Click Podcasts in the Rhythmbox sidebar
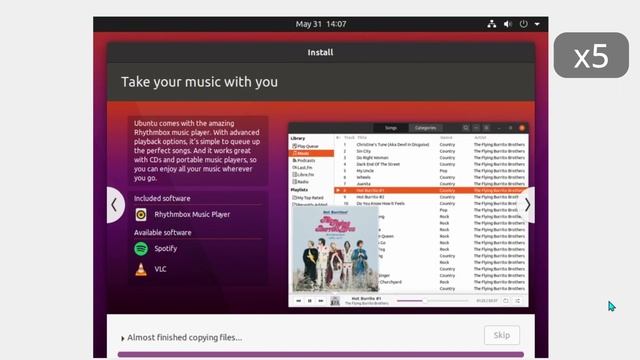 pyautogui.click(x=304, y=160)
